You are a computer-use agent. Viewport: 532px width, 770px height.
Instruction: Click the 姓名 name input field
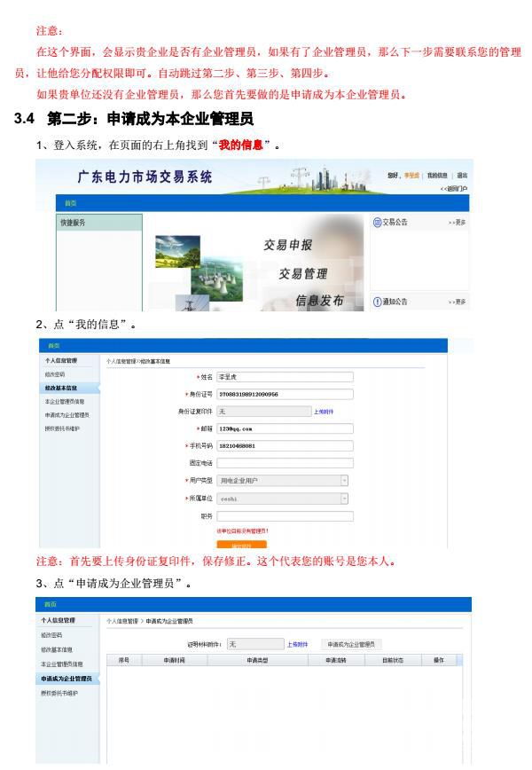click(x=286, y=377)
